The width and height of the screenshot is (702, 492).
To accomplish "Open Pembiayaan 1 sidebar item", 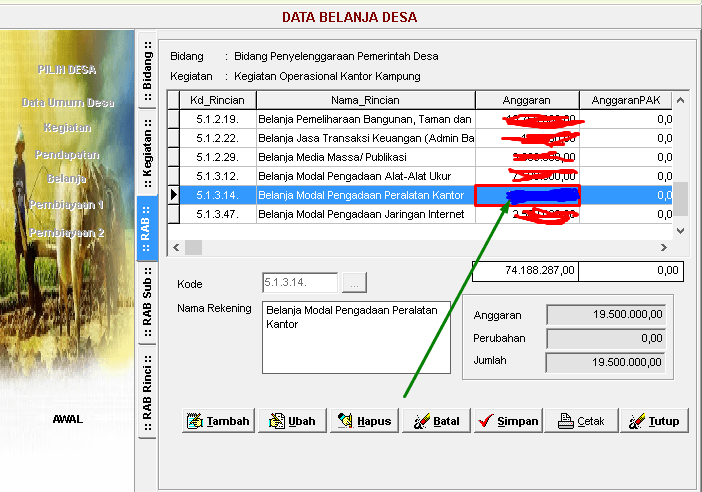I will tap(66, 205).
